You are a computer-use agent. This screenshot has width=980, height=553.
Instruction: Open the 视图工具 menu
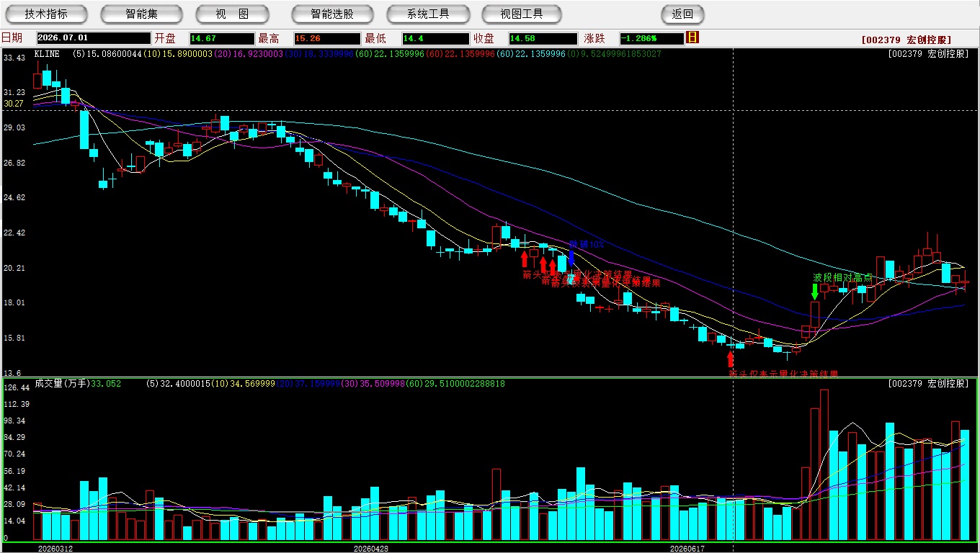(522, 14)
